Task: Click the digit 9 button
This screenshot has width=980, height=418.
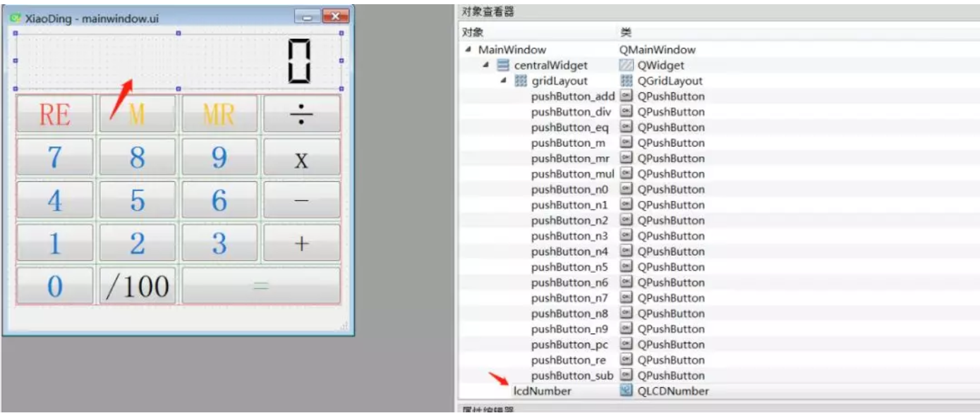Action: click(219, 156)
